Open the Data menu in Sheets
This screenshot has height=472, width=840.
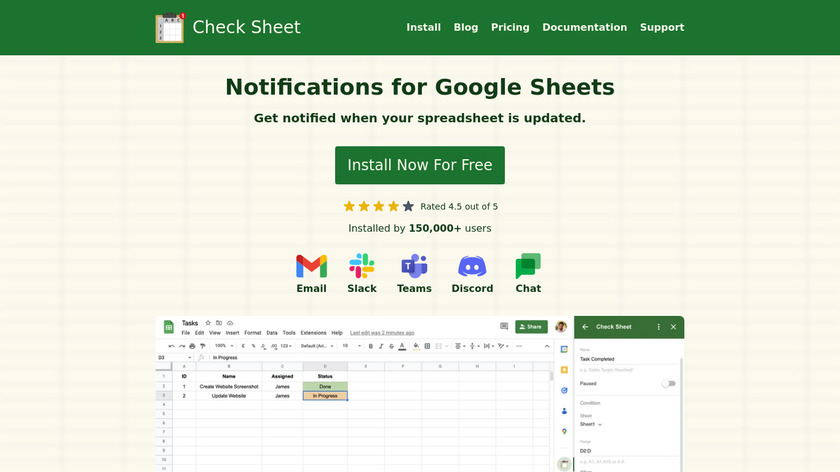click(x=272, y=333)
